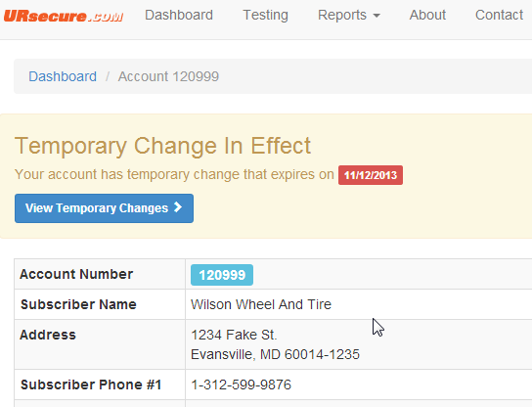The height and width of the screenshot is (407, 532).
Task: Select the Wilson Wheel And Tire subscriber name
Action: [x=261, y=304]
